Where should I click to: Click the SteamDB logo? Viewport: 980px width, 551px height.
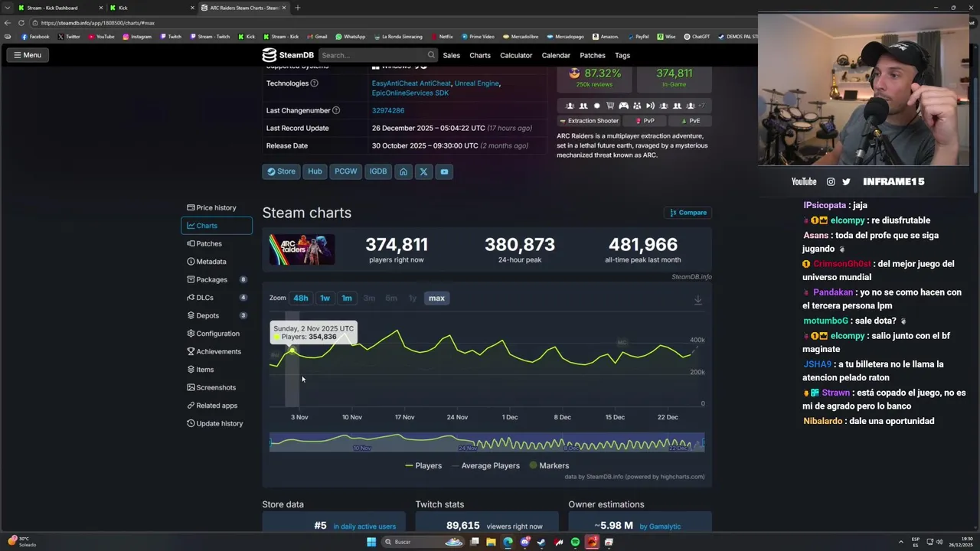288,55
